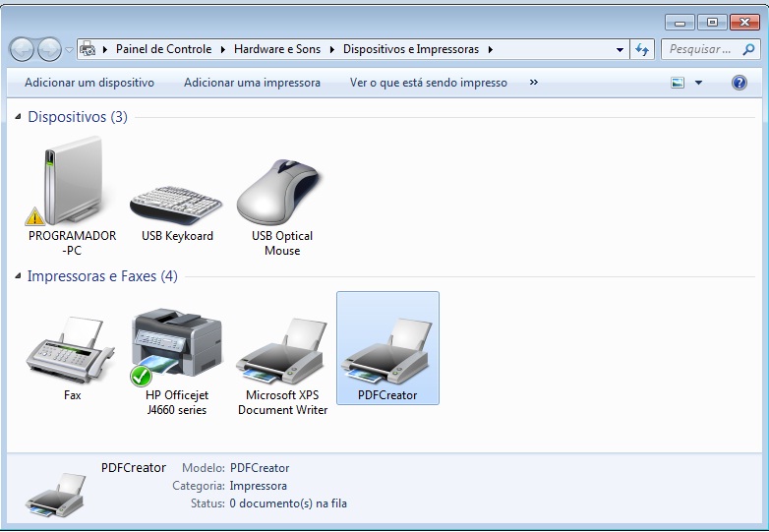Select the USB Optical Mouse icon
Viewport: 769px width, 532px height.
point(280,192)
